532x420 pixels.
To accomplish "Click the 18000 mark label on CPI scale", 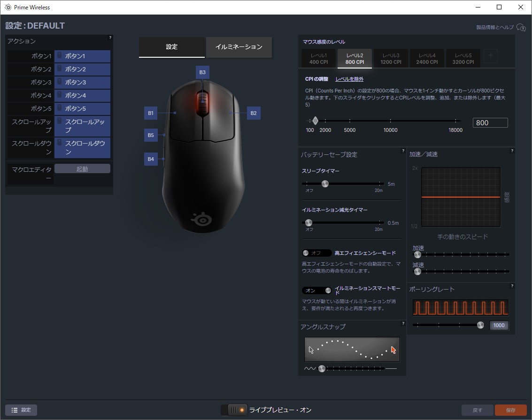I will pyautogui.click(x=455, y=130).
